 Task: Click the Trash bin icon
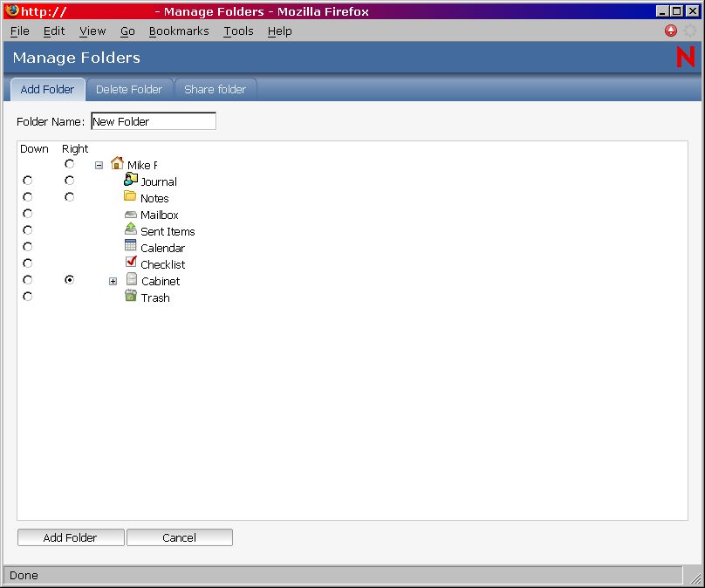pyautogui.click(x=130, y=296)
